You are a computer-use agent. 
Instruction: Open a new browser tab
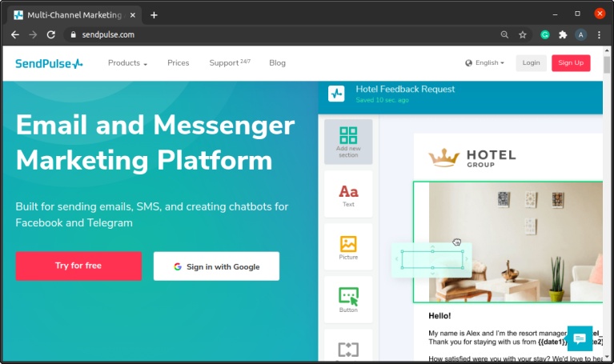click(154, 15)
